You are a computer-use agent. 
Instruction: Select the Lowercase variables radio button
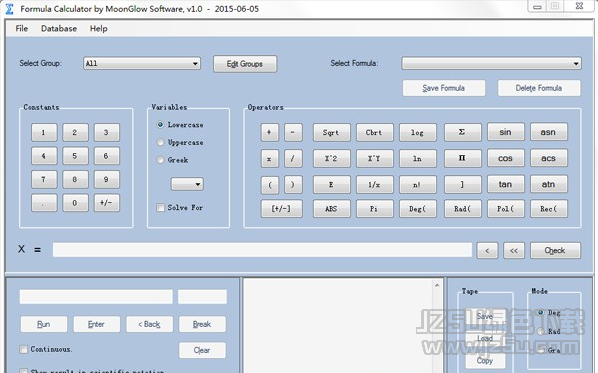click(161, 125)
